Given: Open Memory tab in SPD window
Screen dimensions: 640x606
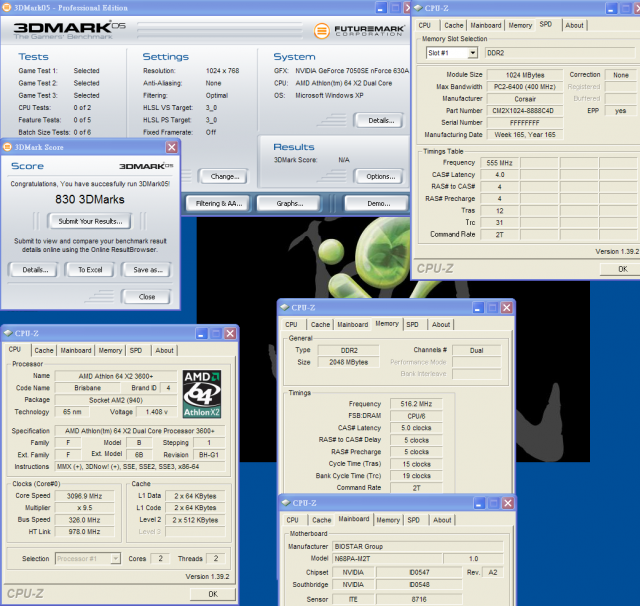Looking at the screenshot, I should coord(520,25).
